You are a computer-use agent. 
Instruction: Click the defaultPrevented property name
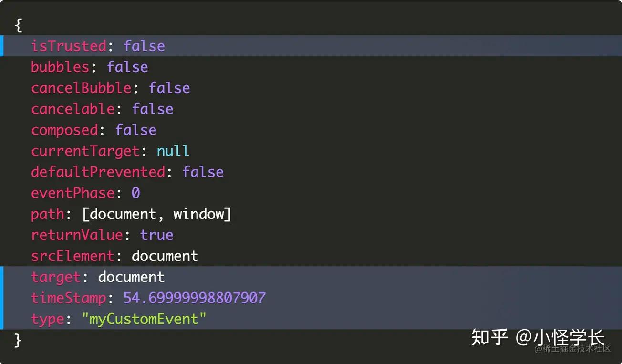(98, 172)
